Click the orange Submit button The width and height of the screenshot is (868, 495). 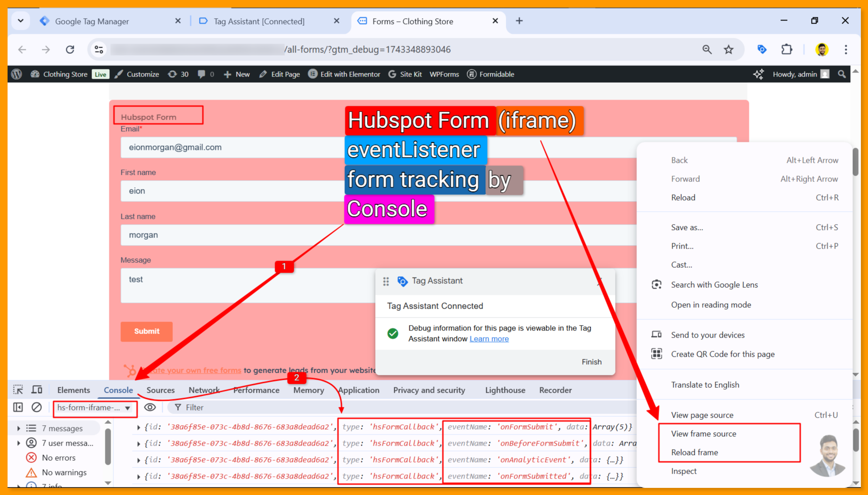pyautogui.click(x=146, y=331)
